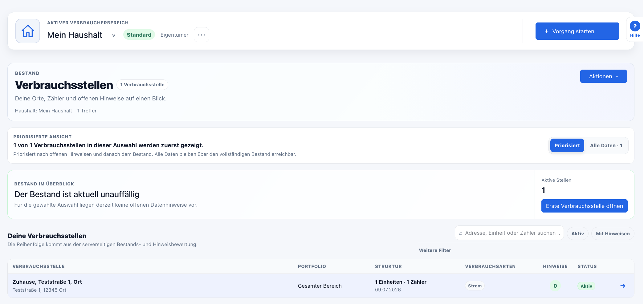Screen dimensions: 644x304
Task: Open the three-dots more options menu
Action: click(x=202, y=35)
